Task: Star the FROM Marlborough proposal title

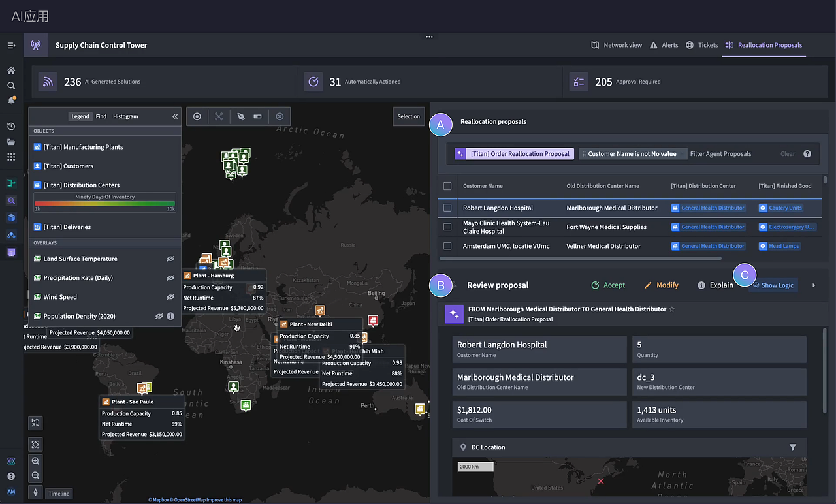Action: 671,309
